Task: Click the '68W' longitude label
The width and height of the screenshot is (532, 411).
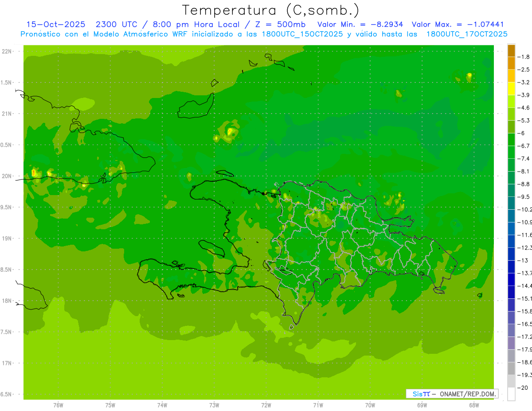Action: pos(474,405)
